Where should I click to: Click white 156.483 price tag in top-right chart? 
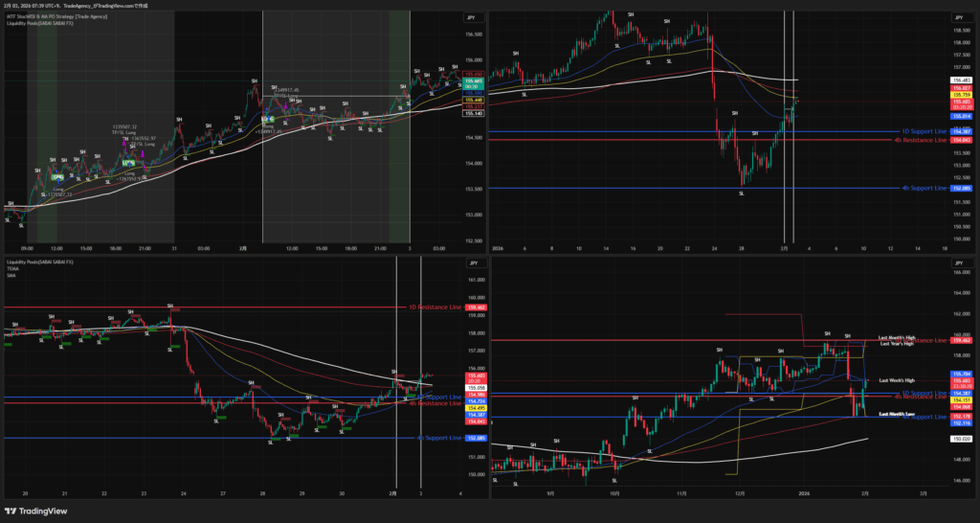[x=958, y=80]
